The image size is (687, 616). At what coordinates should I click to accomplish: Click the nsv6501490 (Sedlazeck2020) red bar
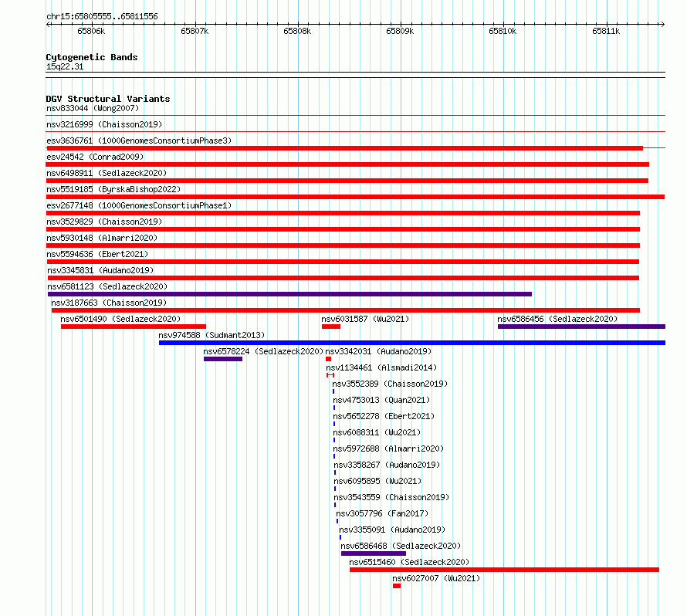[x=134, y=327]
